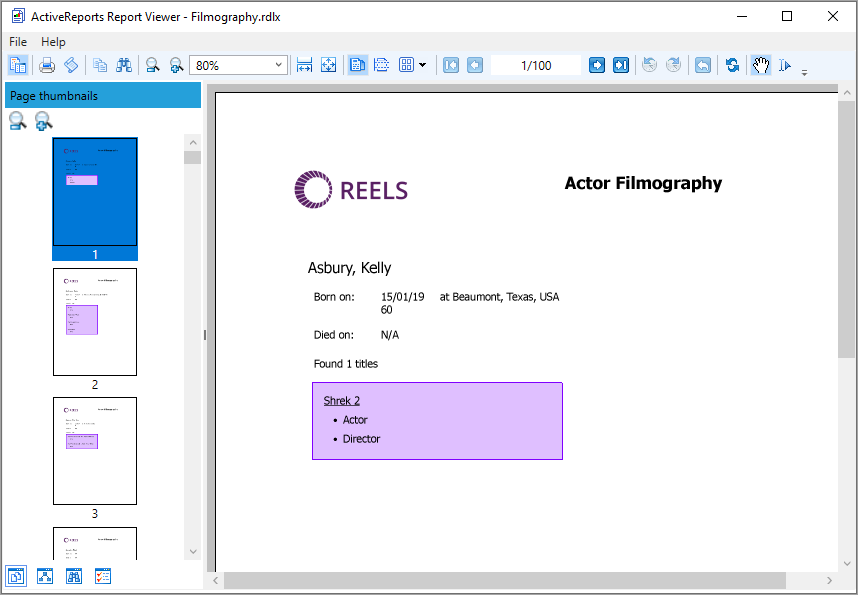This screenshot has width=858, height=595.
Task: Click multipage view grid icon
Action: (x=407, y=65)
